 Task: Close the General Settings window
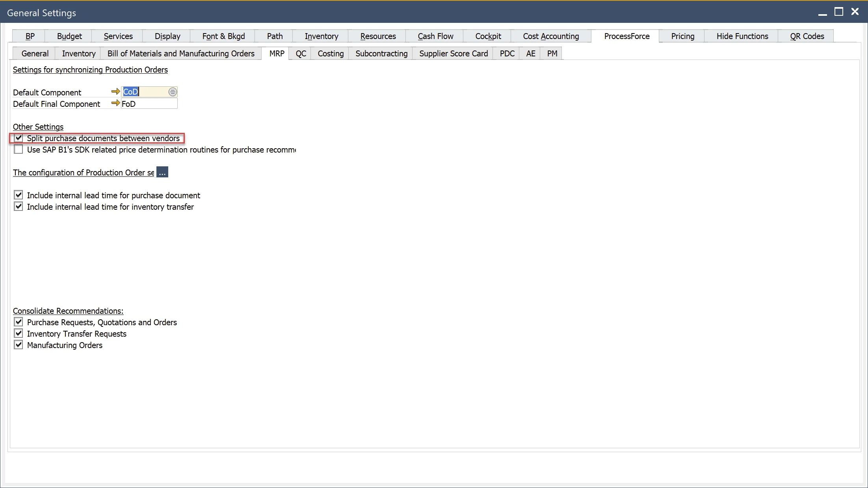[855, 12]
